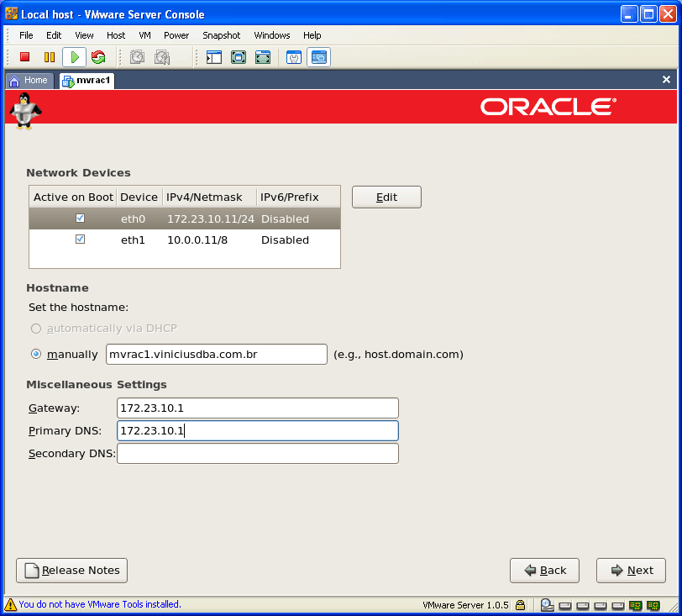The height and width of the screenshot is (616, 682).
Task: Click the red Power Off button
Action: point(25,57)
